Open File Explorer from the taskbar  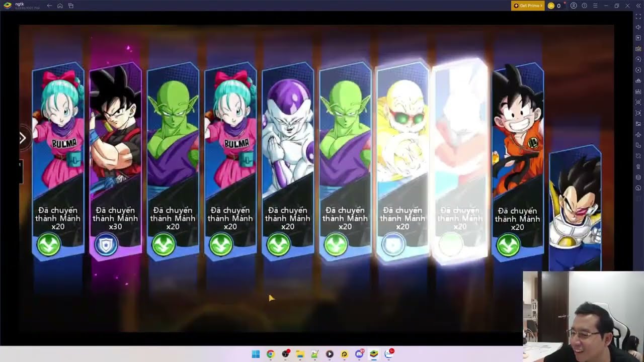(x=300, y=354)
